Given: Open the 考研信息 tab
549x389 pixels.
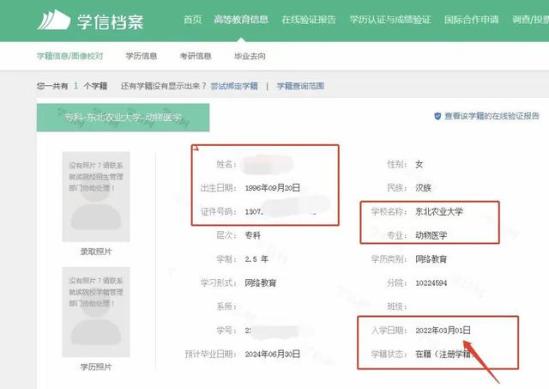Looking at the screenshot, I should (x=195, y=56).
